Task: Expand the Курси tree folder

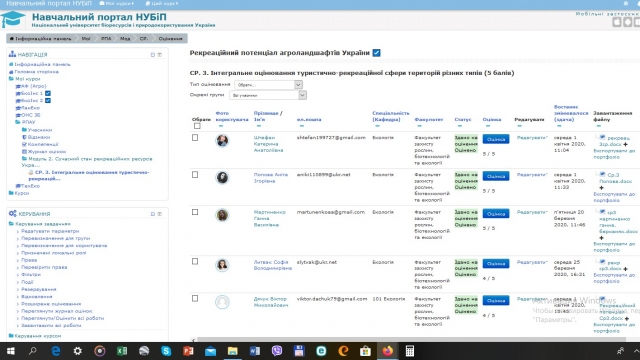Action: 11,193
